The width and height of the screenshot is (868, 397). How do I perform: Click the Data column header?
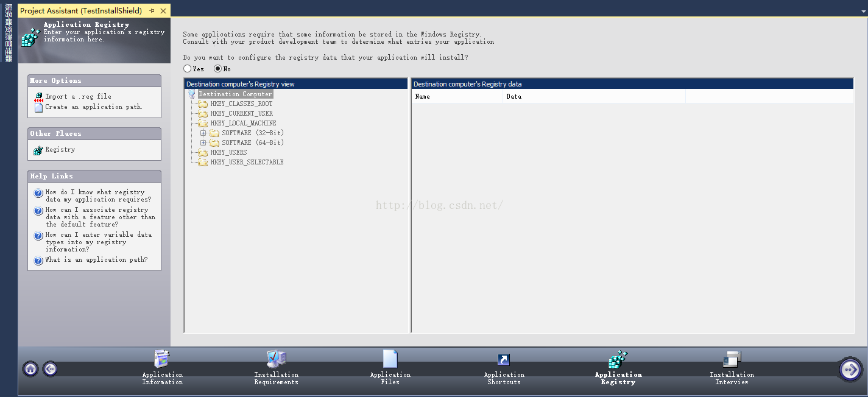pyautogui.click(x=595, y=96)
